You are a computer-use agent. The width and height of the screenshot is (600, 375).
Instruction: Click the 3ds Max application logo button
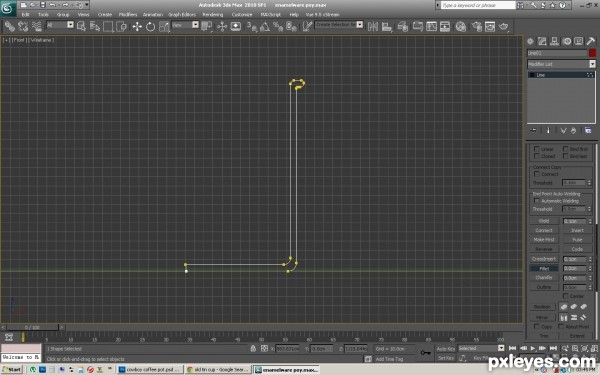(x=8, y=8)
